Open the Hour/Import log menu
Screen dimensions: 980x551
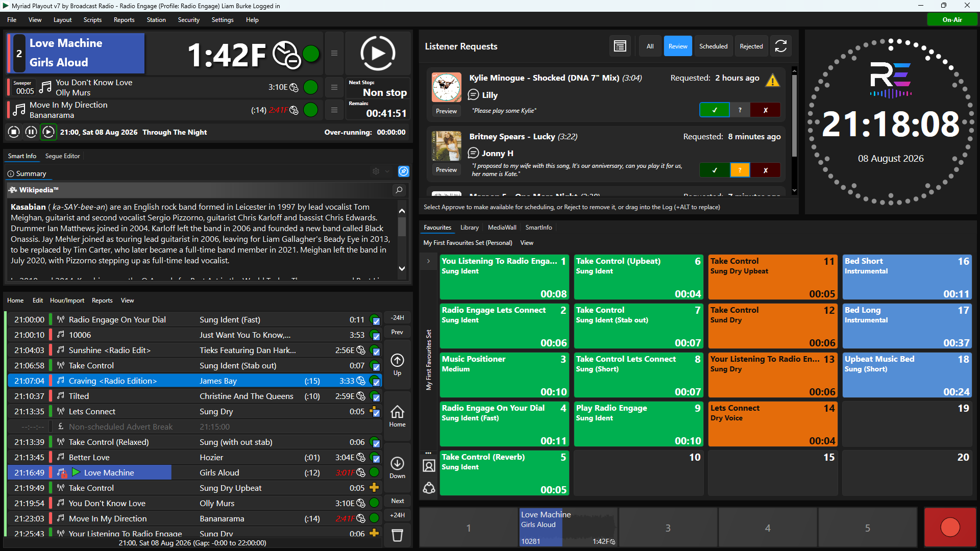(67, 300)
